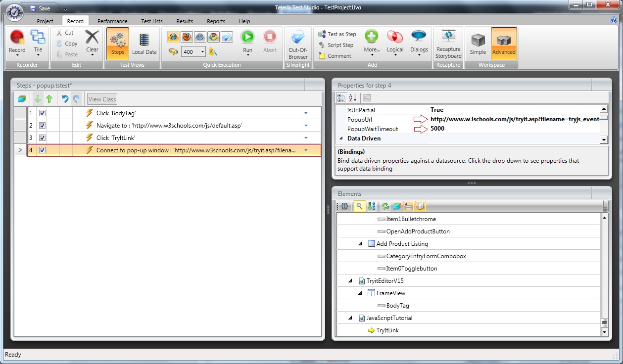Screen dimensions: 623x364
Task: Collapse the TryitEditorV15 tree node
Action: click(350, 281)
